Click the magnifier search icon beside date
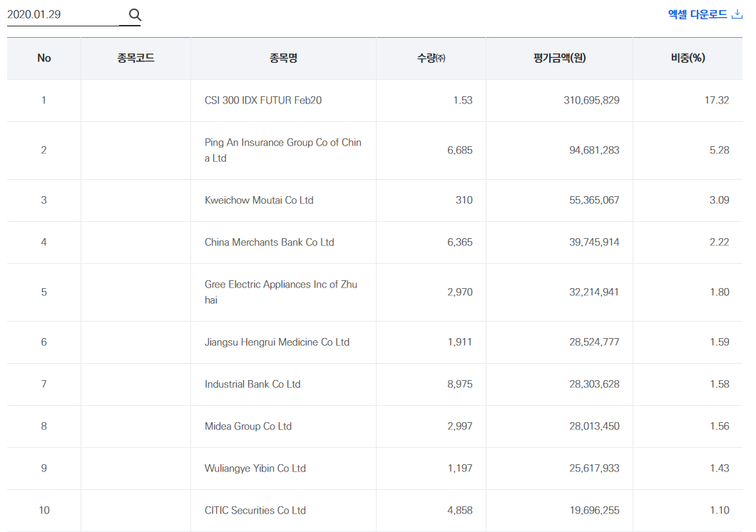This screenshot has width=756, height=532. [135, 15]
